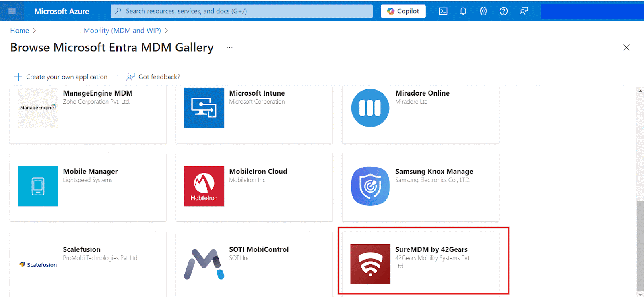Go to Home breadcrumb
This screenshot has width=644, height=299.
tap(19, 31)
